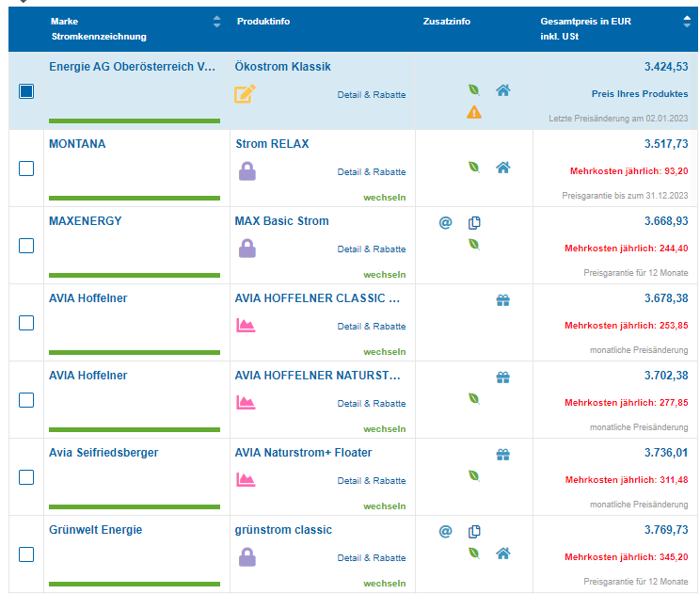Open the Energie AG Oberösterreich brand link
The height and width of the screenshot is (594, 700).
pos(132,67)
